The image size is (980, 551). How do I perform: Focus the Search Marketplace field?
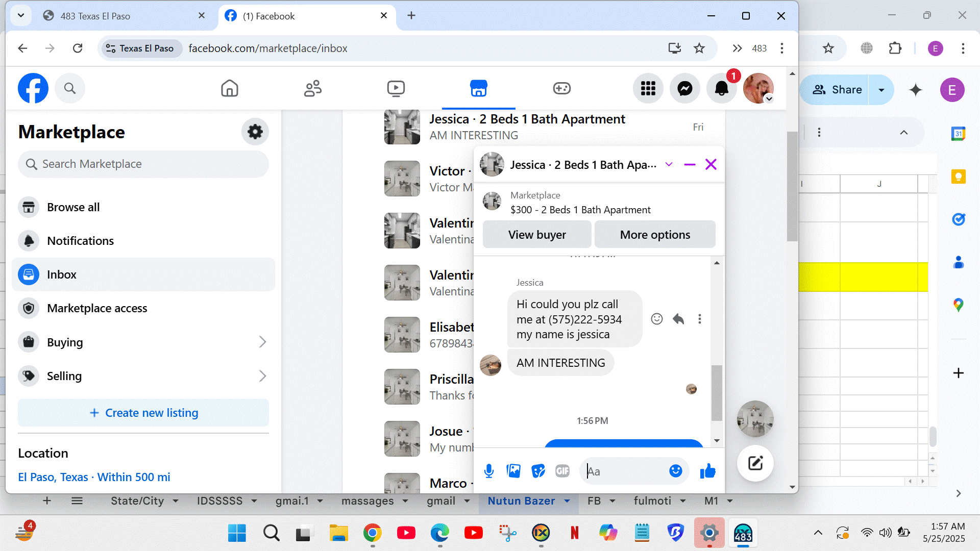(x=143, y=164)
